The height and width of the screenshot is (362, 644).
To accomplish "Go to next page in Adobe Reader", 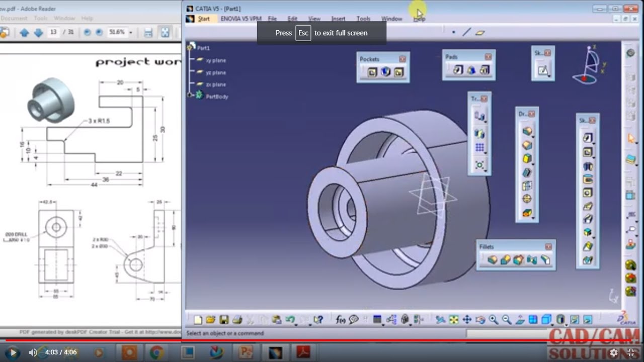I will click(38, 33).
